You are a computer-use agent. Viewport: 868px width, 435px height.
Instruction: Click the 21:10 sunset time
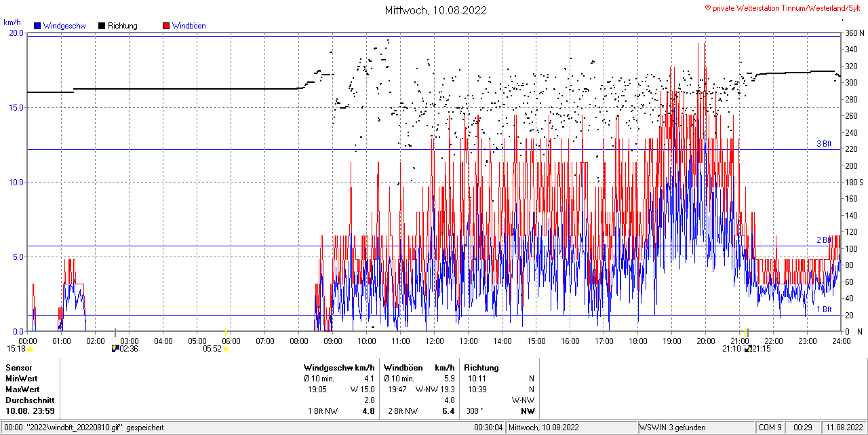tap(732, 349)
